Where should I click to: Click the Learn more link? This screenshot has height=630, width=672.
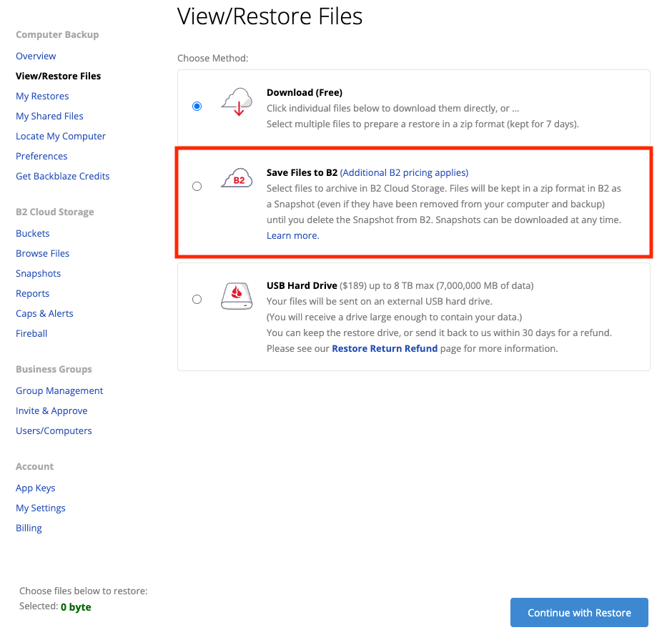[292, 236]
